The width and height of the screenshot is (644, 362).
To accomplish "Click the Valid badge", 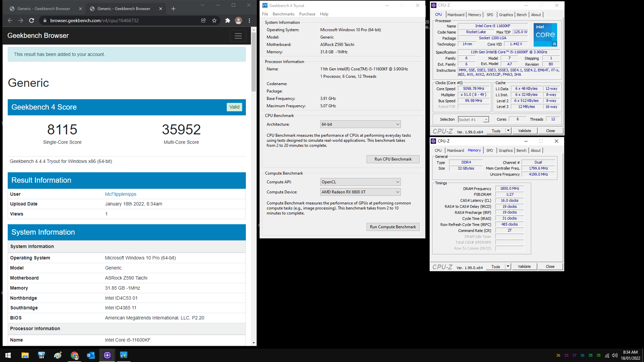I will 234,107.
